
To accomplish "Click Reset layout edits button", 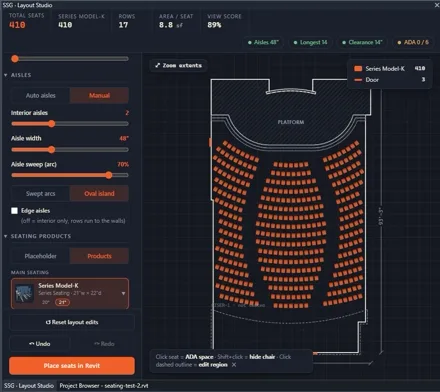I will pos(72,322).
